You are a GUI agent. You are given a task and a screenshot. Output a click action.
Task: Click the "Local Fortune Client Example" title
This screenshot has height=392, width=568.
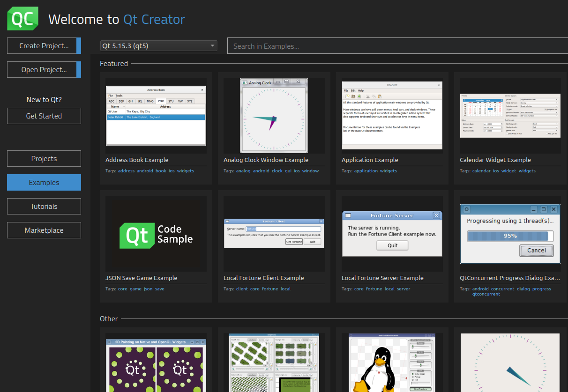coord(264,278)
